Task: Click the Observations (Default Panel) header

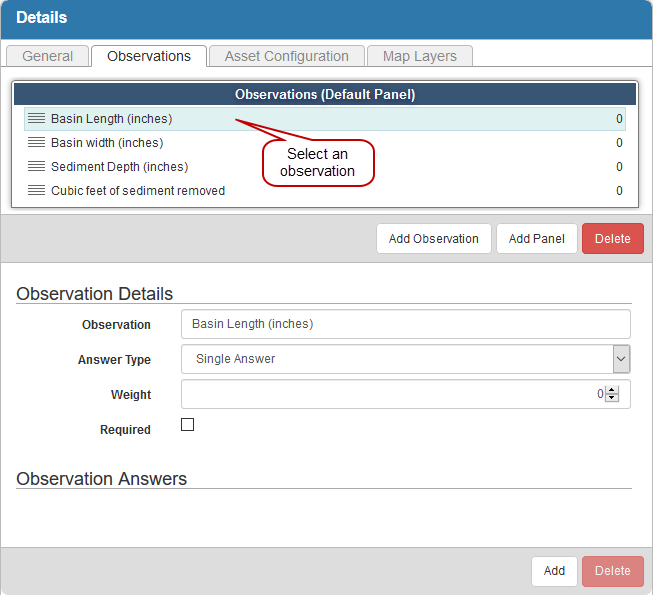Action: click(x=325, y=95)
